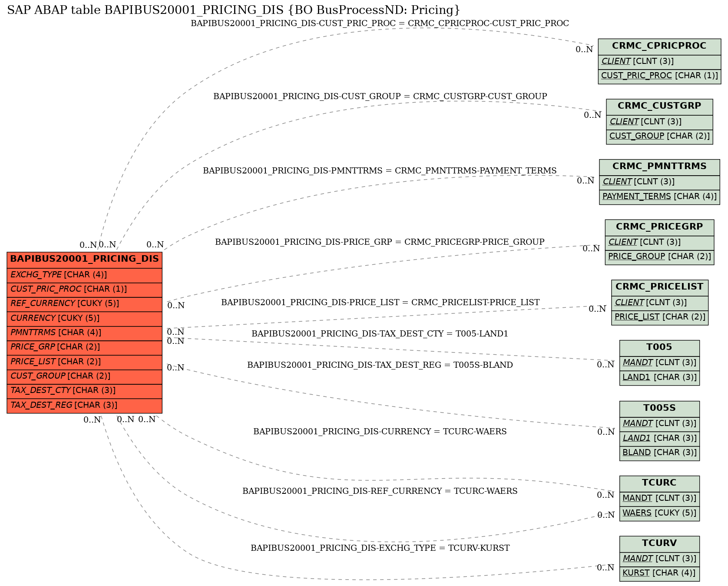Screen dimensions: 728x586
Task: Select the PRICE_LIST [CHAR (2)] row in main table
Action: point(84,362)
